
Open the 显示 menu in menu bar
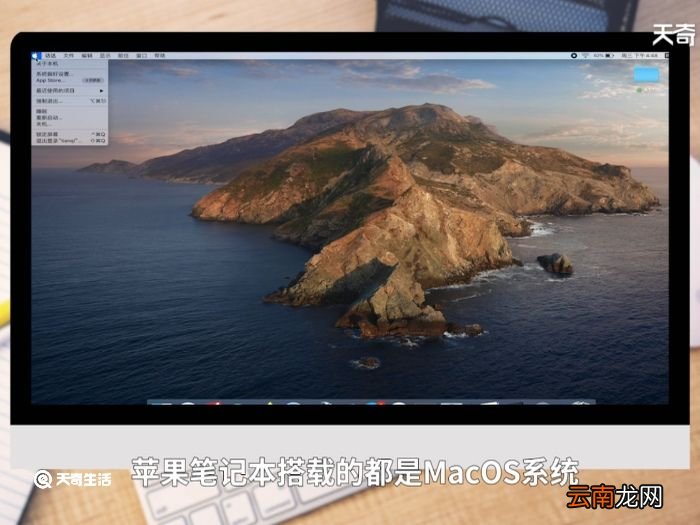[x=105, y=56]
